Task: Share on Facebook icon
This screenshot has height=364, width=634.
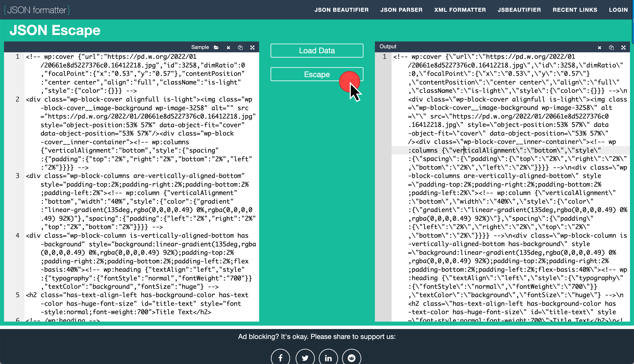Action: 280,358
